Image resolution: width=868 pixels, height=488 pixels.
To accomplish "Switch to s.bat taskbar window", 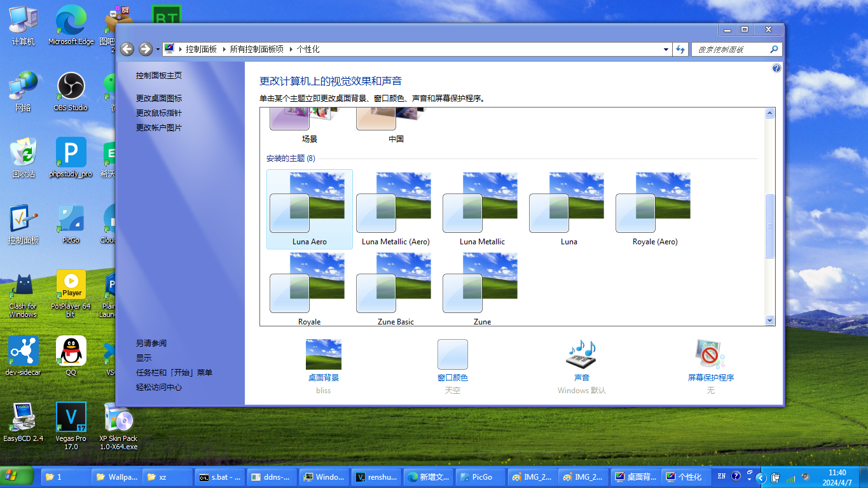I will [x=219, y=477].
